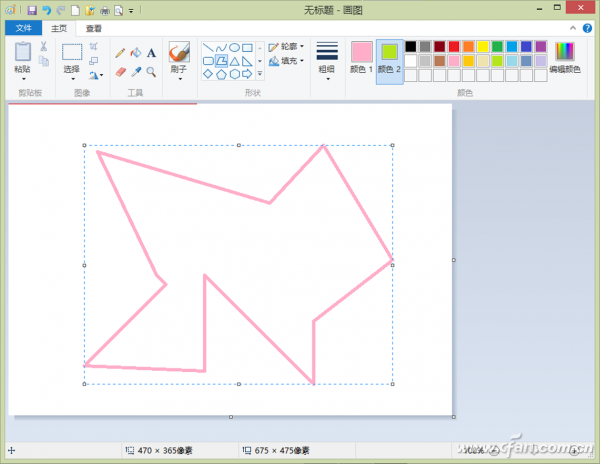Open the 选择 selection dropdown arrow
The width and height of the screenshot is (600, 464).
(73, 79)
